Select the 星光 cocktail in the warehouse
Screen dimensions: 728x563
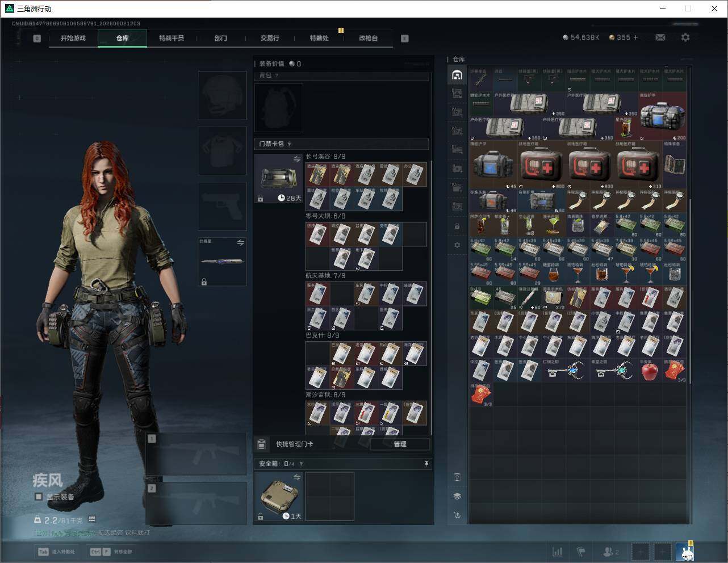tap(626, 128)
